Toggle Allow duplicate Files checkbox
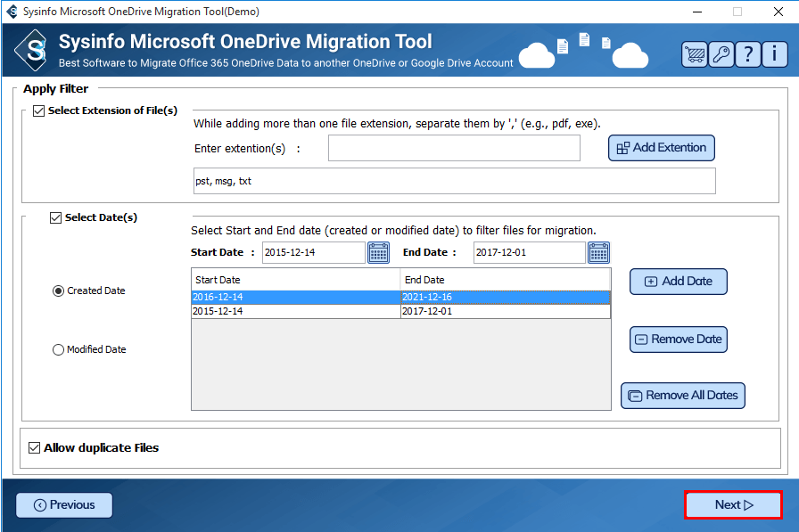The width and height of the screenshot is (799, 532). (35, 447)
